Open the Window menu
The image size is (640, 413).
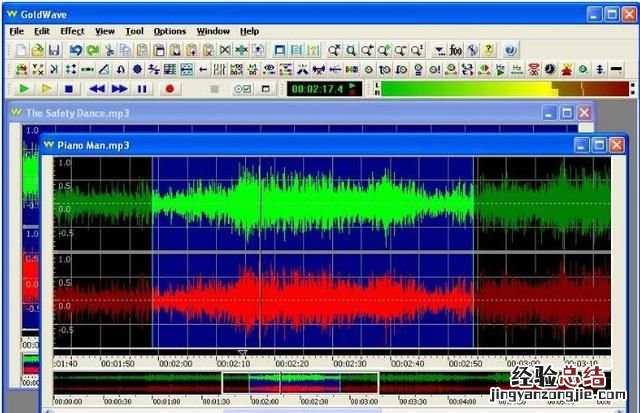[x=213, y=31]
